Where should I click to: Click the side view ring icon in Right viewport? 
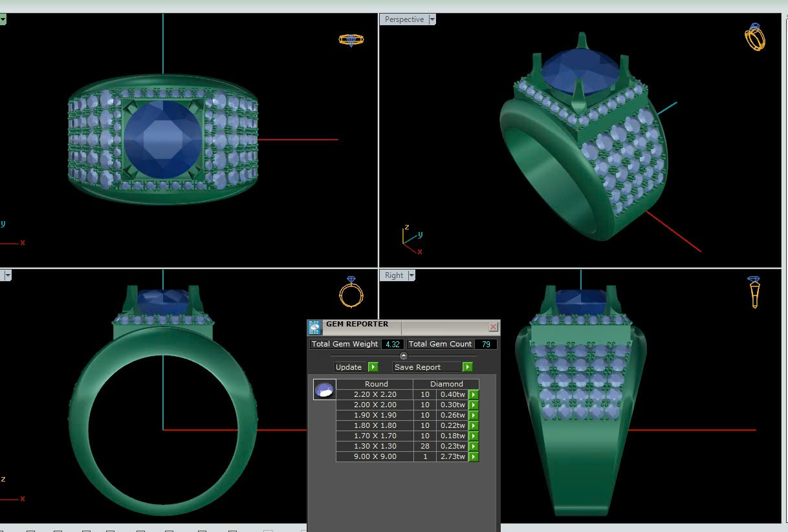754,292
